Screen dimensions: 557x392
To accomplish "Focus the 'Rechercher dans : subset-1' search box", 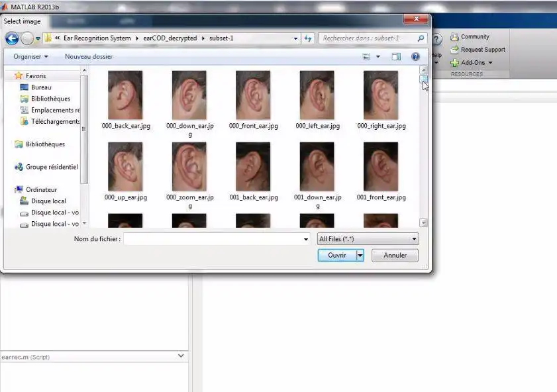I will click(368, 38).
